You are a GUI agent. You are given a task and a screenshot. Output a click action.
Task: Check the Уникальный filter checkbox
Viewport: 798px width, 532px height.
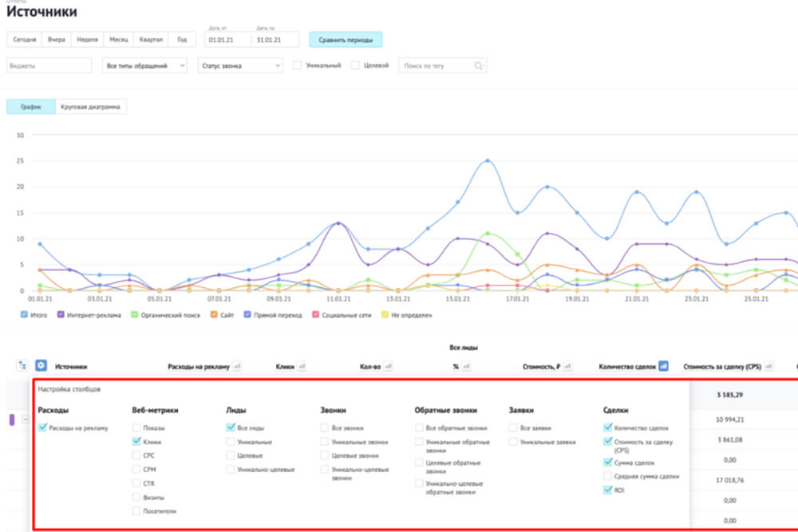pos(297,65)
